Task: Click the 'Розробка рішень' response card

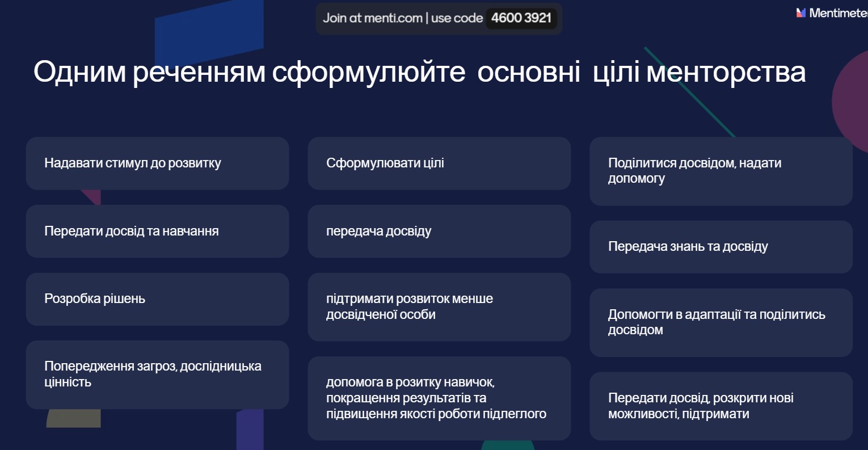Action: click(157, 299)
